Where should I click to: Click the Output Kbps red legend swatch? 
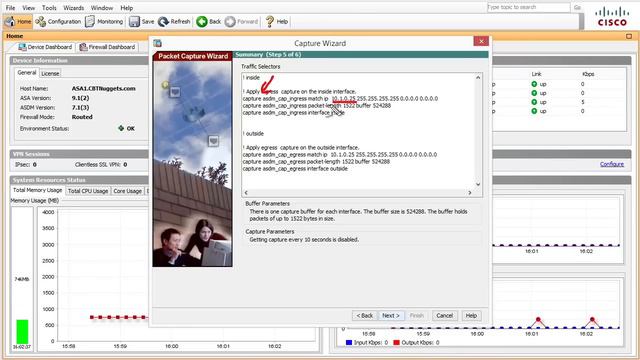[396, 342]
